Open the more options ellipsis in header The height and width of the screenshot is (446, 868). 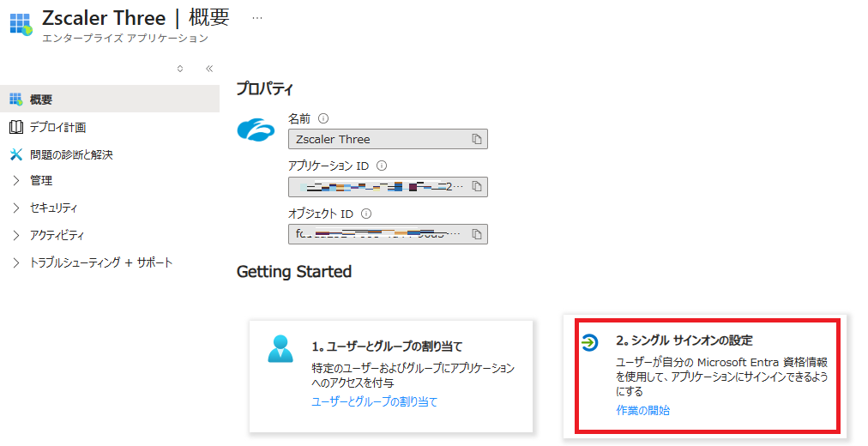257,18
